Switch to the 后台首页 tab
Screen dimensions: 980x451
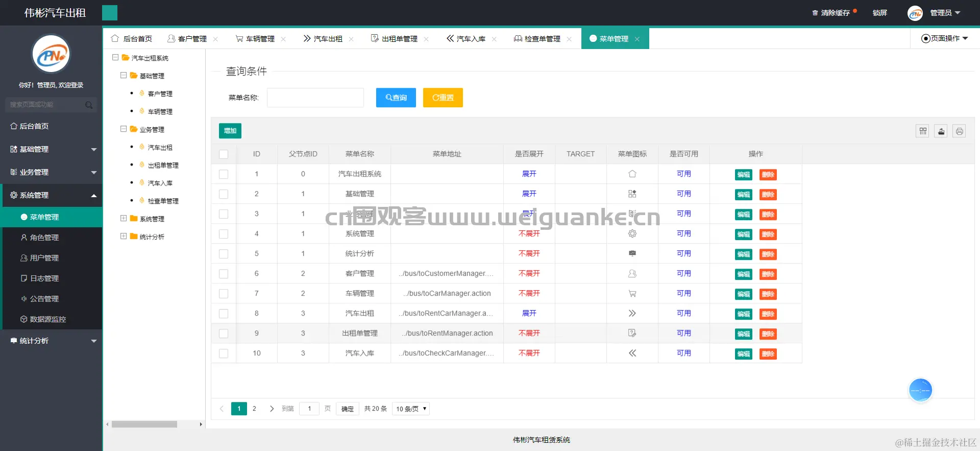pos(132,39)
